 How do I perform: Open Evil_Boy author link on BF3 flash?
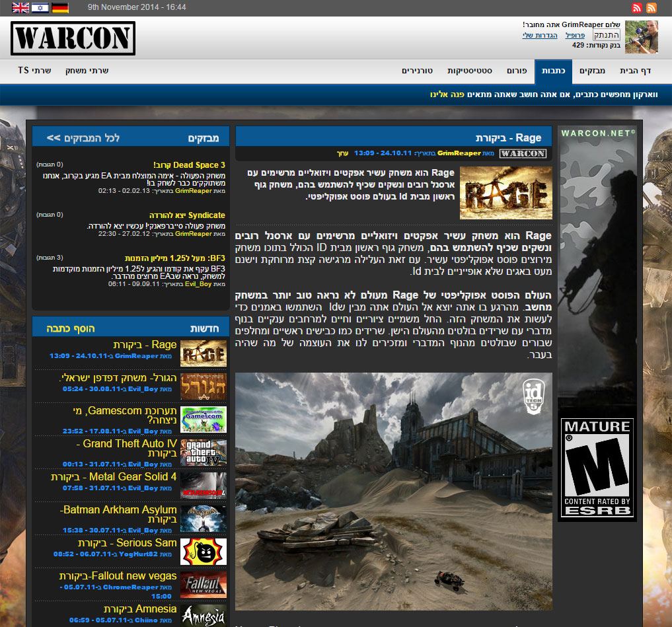point(198,284)
